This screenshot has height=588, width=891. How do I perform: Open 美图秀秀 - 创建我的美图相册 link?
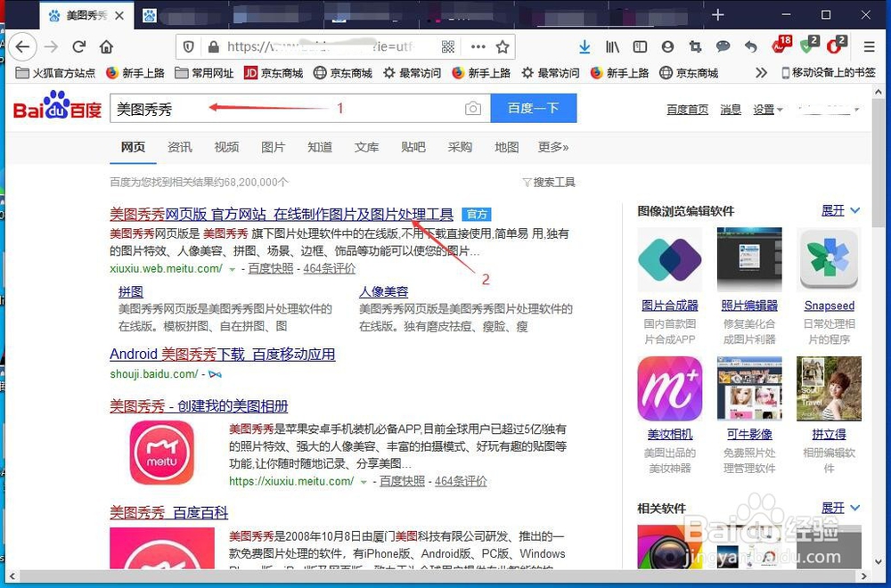point(199,405)
